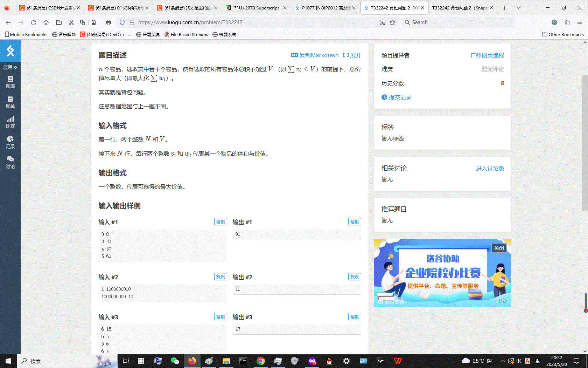Expand the 应用 sidebar menu

[10, 67]
